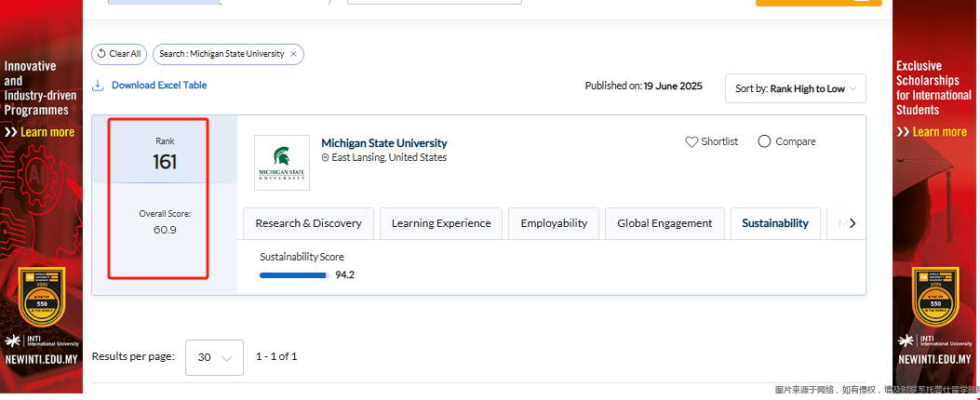Open the Global Engagement tab
980x400 pixels.
pos(665,223)
